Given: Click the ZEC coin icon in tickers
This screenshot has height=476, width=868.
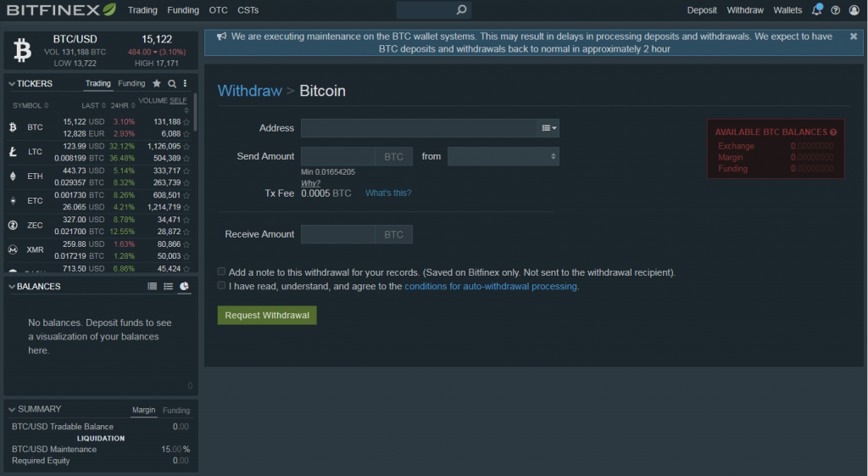Looking at the screenshot, I should (x=13, y=225).
